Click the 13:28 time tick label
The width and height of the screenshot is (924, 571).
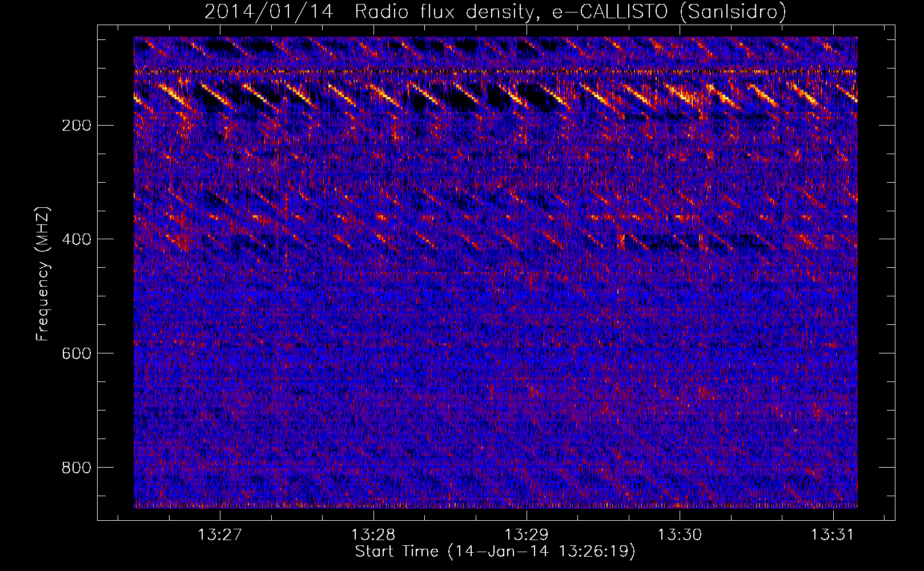coord(373,534)
